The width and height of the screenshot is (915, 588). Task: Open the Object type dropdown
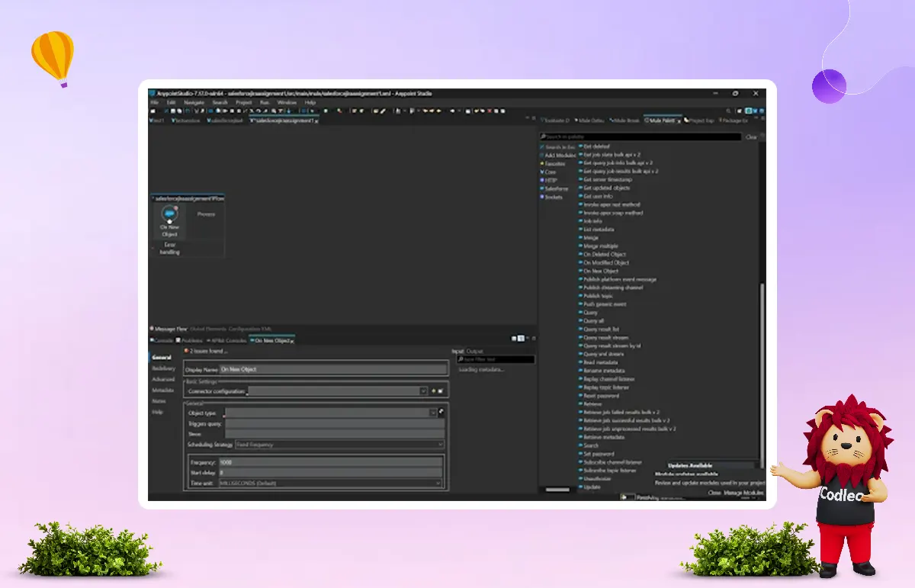(x=432, y=413)
